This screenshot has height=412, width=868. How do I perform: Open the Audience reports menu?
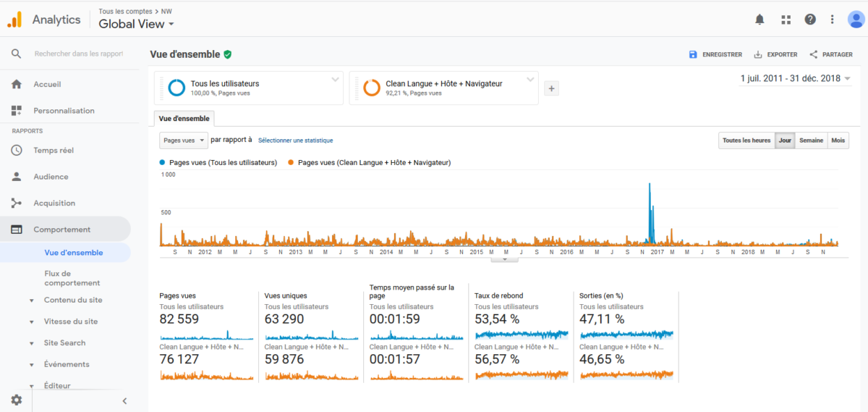click(x=51, y=177)
